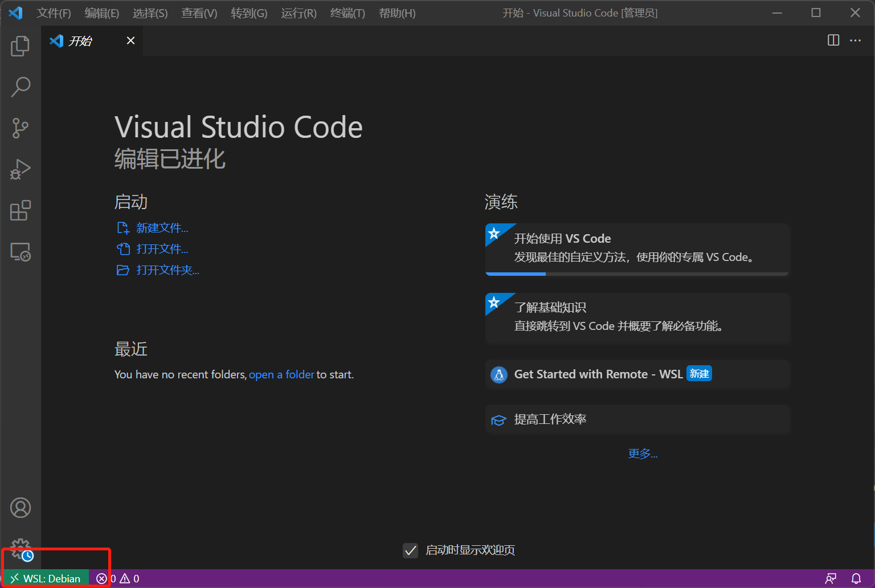Select the 开始 editor tab
Viewport: 875px width, 588px height.
coord(92,40)
